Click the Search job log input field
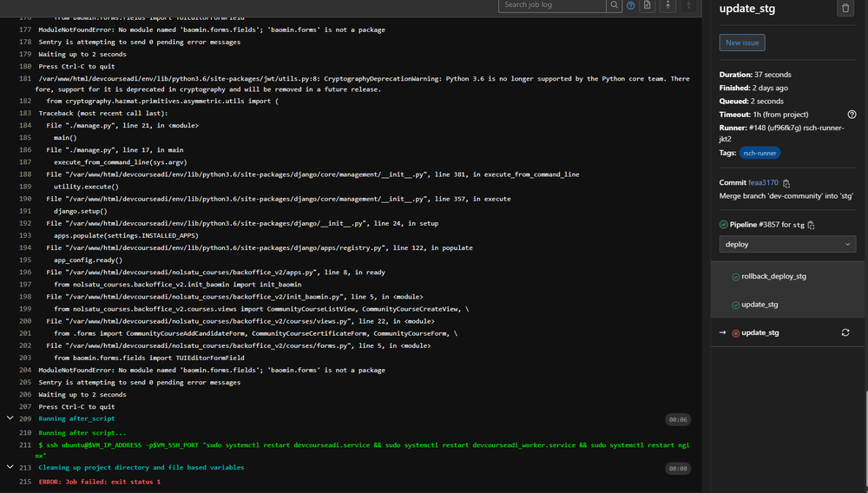868x493 pixels. [552, 5]
